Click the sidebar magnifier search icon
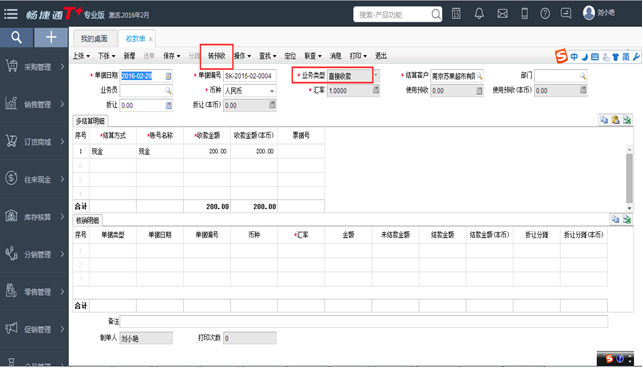 16,37
